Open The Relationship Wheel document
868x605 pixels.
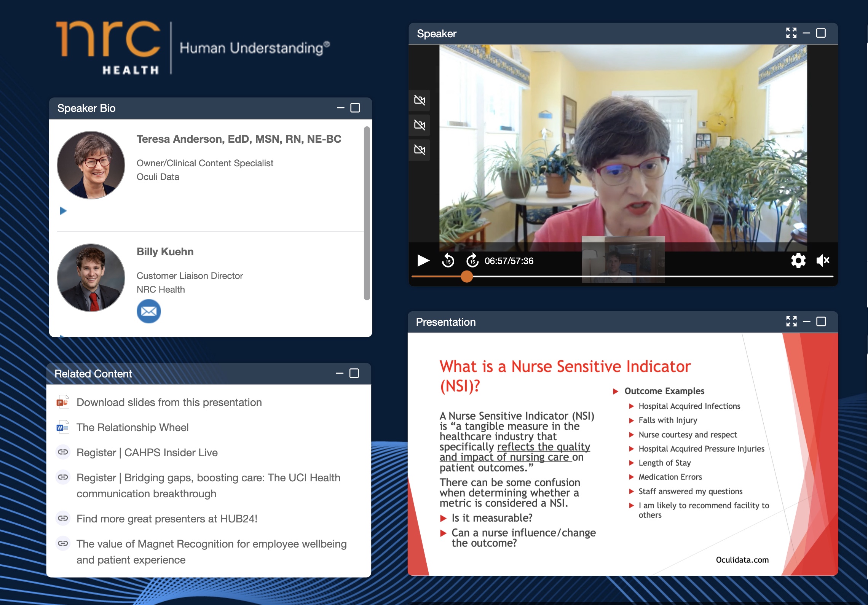132,427
